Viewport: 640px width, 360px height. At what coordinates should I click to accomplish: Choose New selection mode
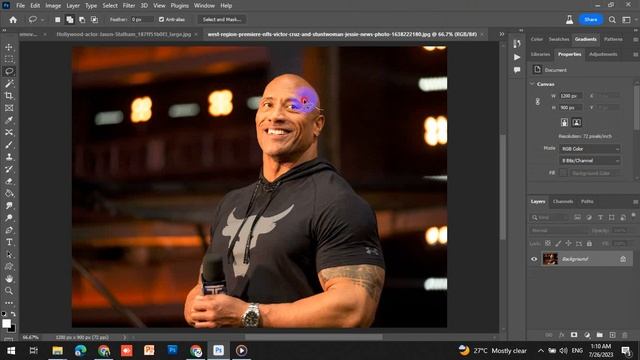coord(58,19)
